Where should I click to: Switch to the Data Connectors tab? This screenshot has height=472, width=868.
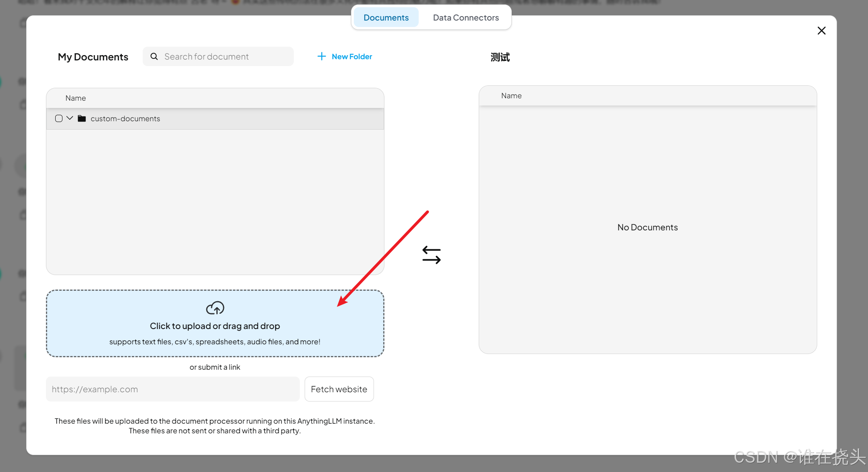(x=465, y=18)
